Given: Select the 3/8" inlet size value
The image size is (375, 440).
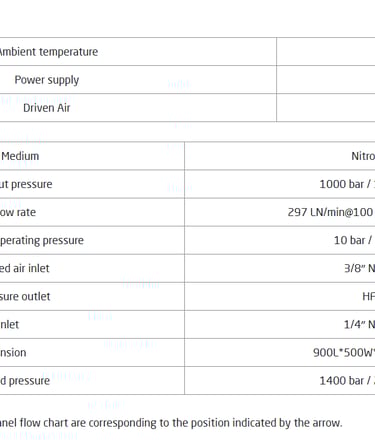Looking at the screenshot, I should point(359,268).
